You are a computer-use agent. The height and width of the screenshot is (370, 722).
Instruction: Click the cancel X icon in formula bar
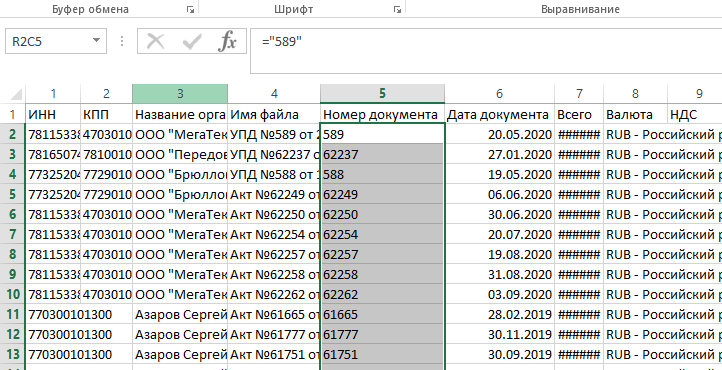[156, 41]
